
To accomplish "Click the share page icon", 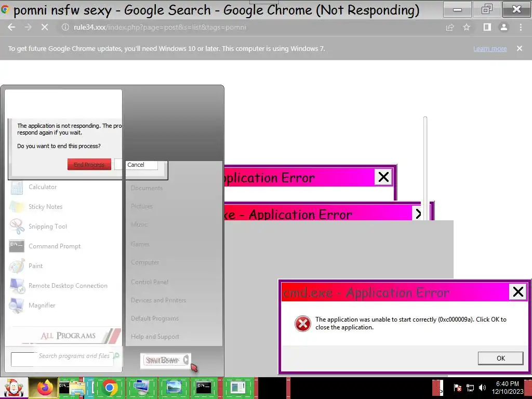I will (x=449, y=28).
